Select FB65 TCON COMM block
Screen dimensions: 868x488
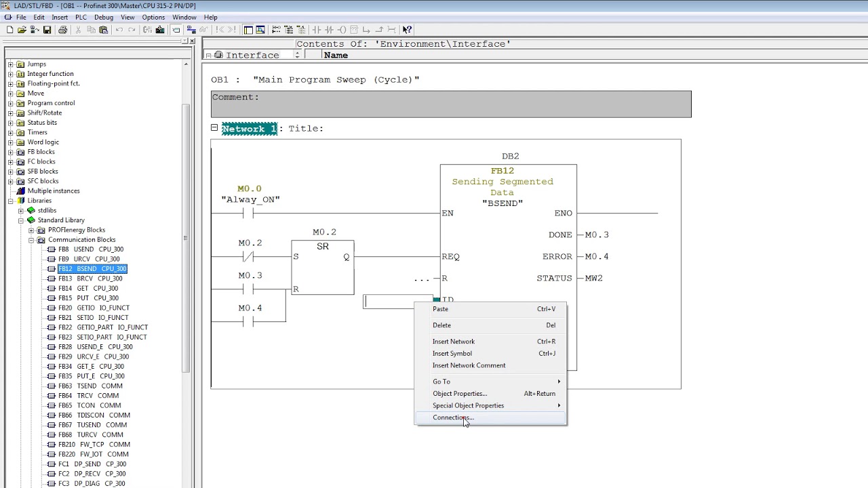[90, 406]
